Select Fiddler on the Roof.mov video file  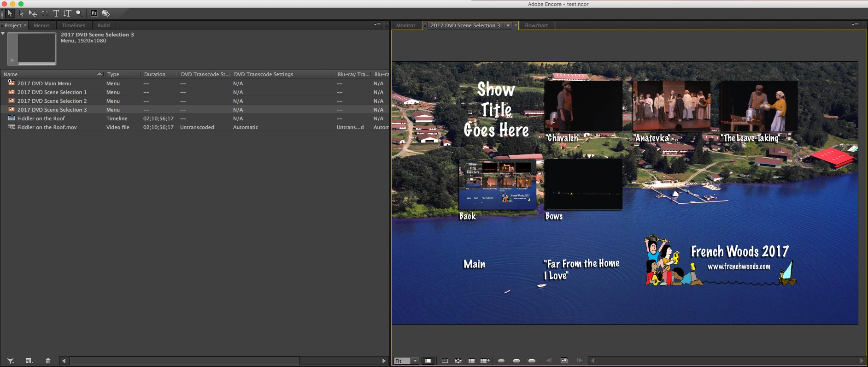point(194,127)
